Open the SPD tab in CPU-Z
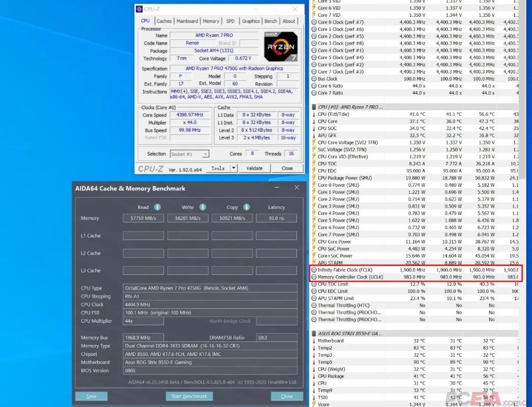532x407 pixels. coord(230,21)
